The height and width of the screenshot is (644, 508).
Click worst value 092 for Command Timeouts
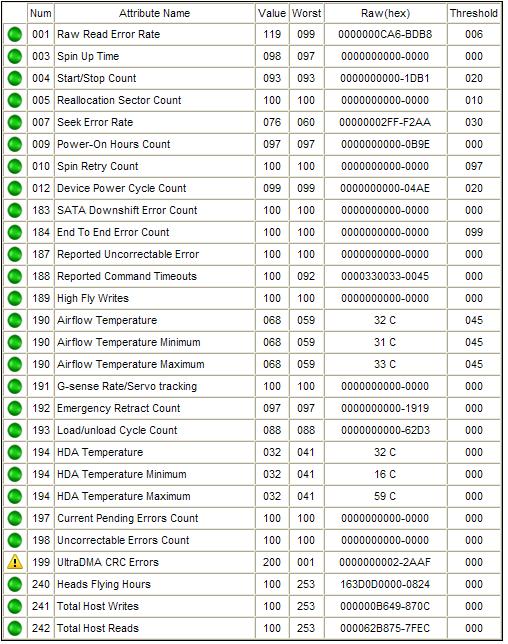(306, 276)
